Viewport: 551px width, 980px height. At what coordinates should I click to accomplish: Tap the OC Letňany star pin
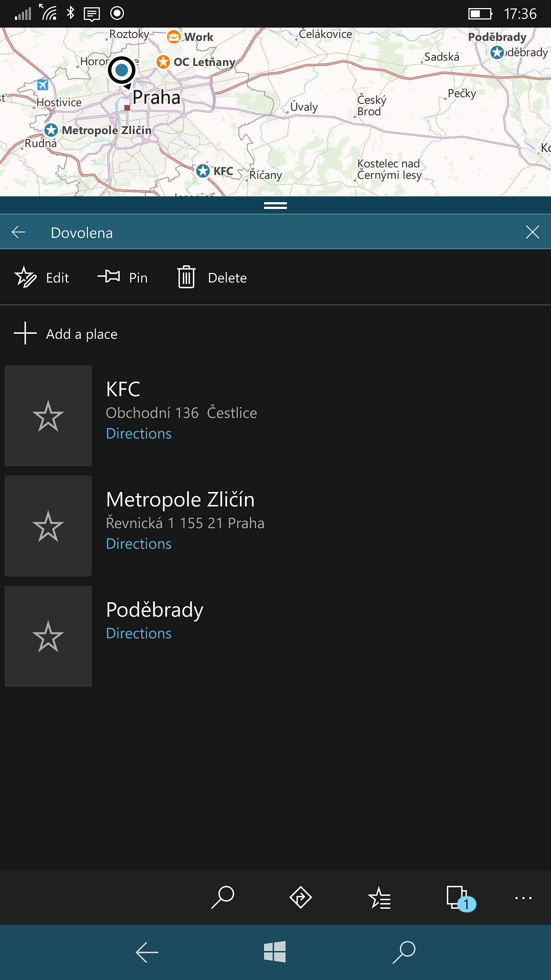tap(163, 62)
